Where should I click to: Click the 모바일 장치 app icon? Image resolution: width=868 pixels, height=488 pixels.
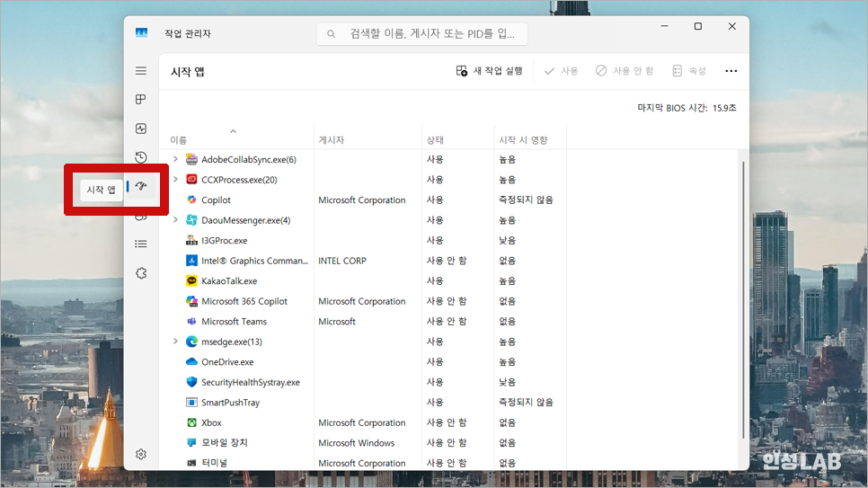tap(191, 442)
